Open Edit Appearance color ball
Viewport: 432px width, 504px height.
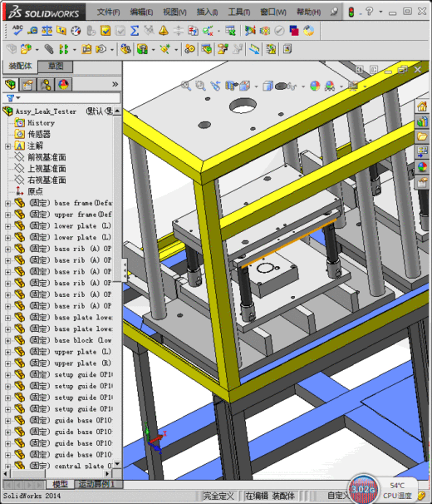pos(315,86)
